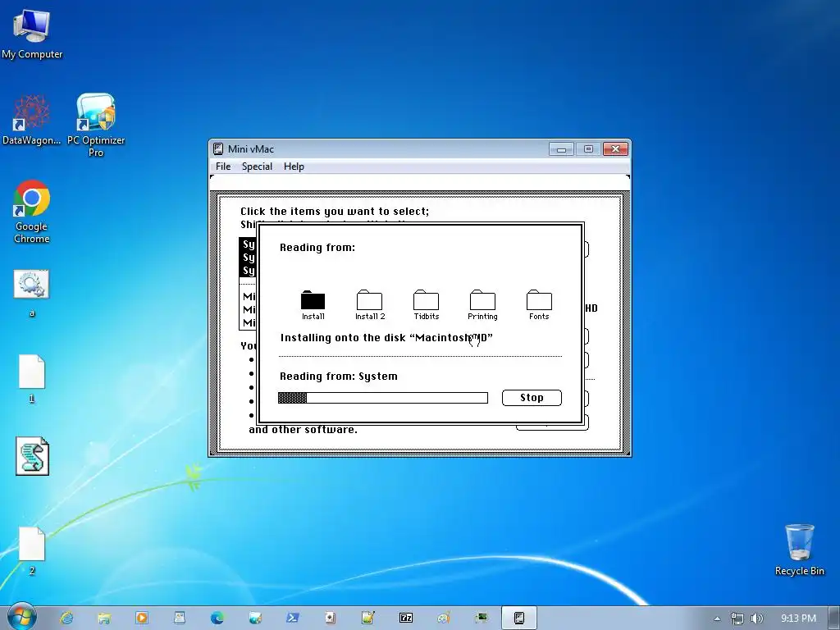
Task: Click the 9:13 PM clock
Action: [x=798, y=619]
